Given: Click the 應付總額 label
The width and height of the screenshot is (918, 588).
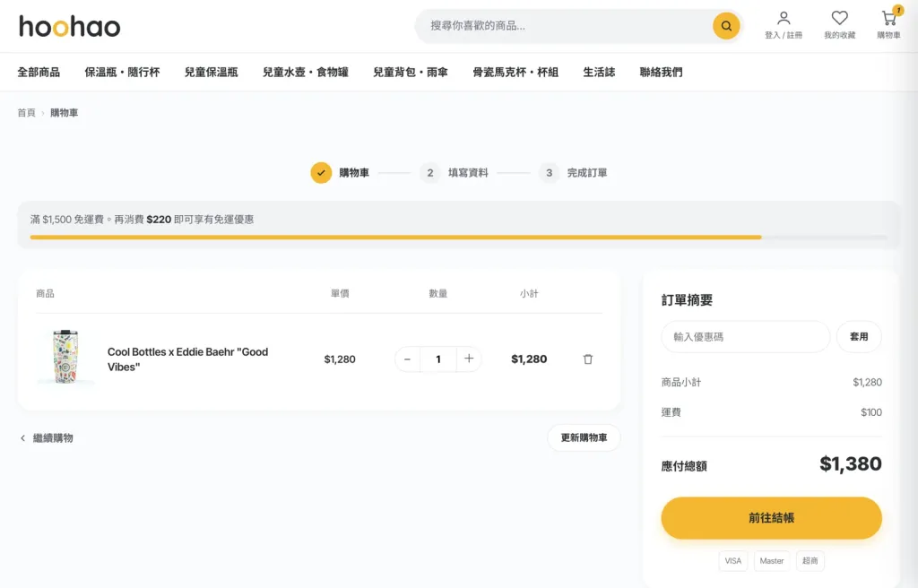Looking at the screenshot, I should (x=684, y=466).
